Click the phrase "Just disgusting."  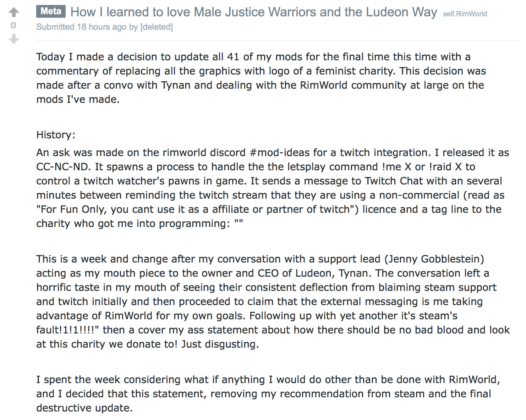click(220, 344)
